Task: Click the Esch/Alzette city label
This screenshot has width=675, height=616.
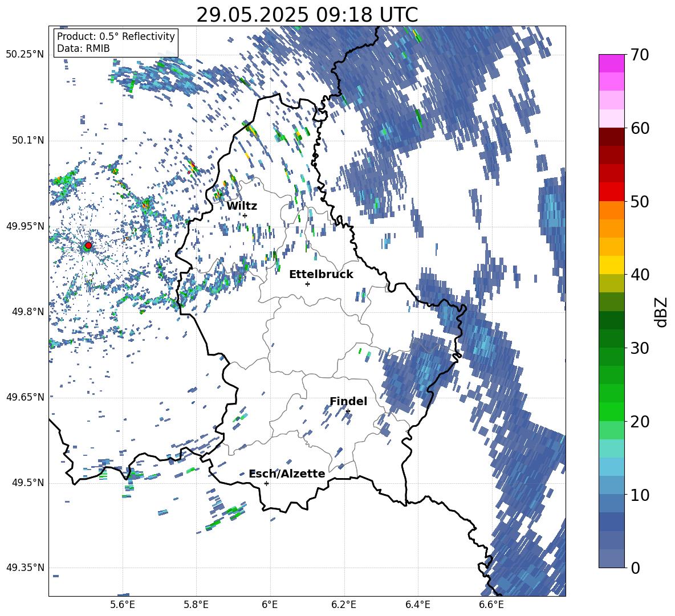Action: click(287, 474)
